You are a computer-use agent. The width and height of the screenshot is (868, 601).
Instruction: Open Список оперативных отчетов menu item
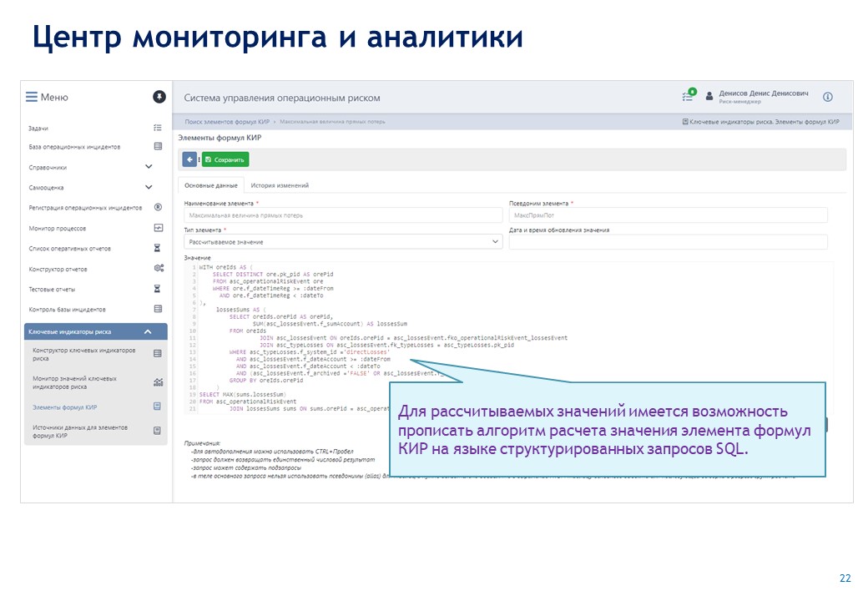point(70,249)
